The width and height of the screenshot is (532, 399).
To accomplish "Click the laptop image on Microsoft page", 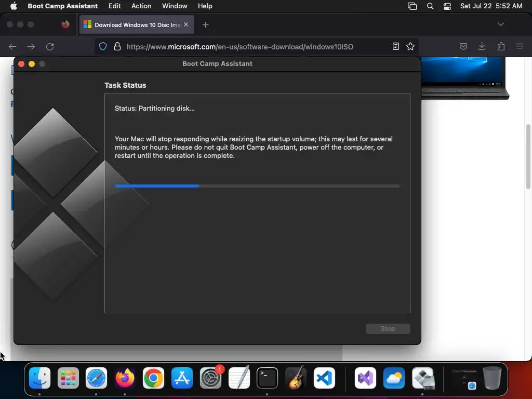I will (x=465, y=78).
